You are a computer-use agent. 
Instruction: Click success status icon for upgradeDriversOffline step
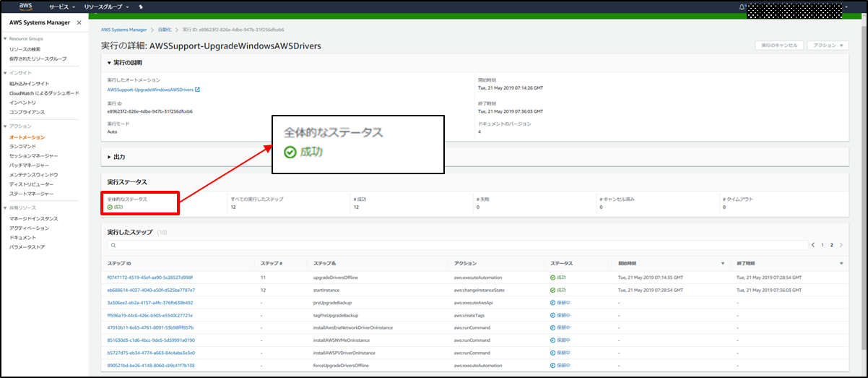pyautogui.click(x=553, y=278)
